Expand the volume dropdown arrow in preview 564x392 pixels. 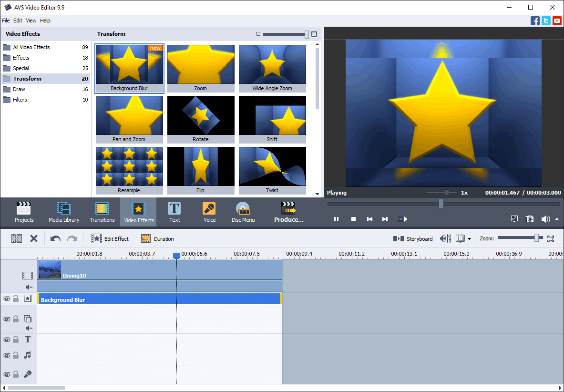point(556,219)
